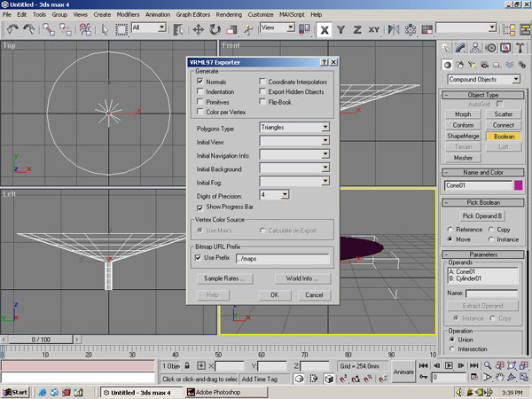Image resolution: width=532 pixels, height=399 pixels.
Task: Open the All selection filter dropdown
Action: [x=162, y=27]
